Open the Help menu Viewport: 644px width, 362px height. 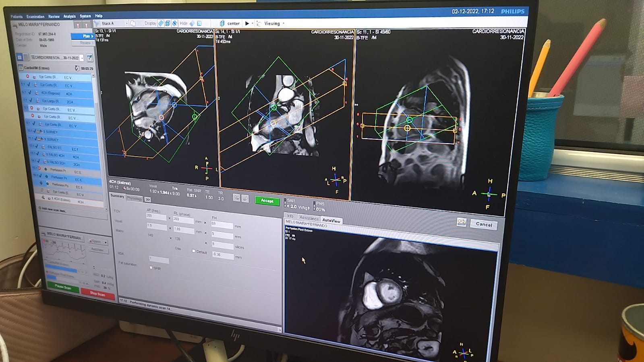pos(99,16)
